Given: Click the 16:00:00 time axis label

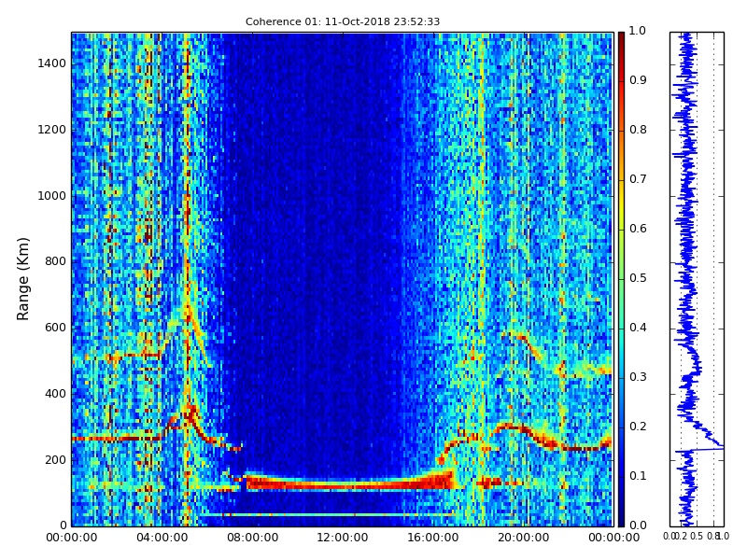Looking at the screenshot, I should tap(433, 538).
